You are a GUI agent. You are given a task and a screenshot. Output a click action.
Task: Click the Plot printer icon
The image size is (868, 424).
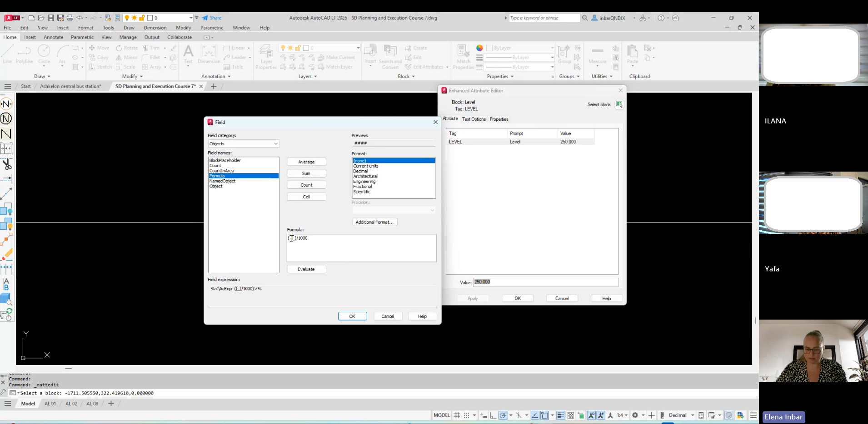70,18
